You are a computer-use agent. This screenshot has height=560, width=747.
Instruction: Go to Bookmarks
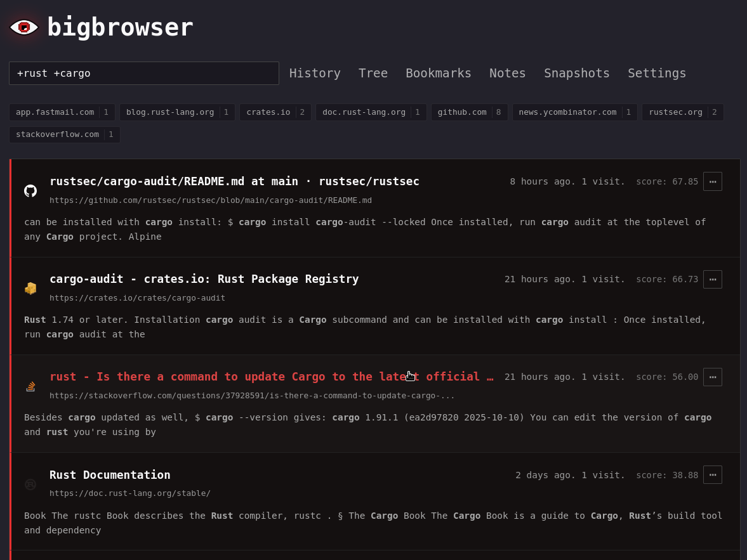pyautogui.click(x=438, y=73)
